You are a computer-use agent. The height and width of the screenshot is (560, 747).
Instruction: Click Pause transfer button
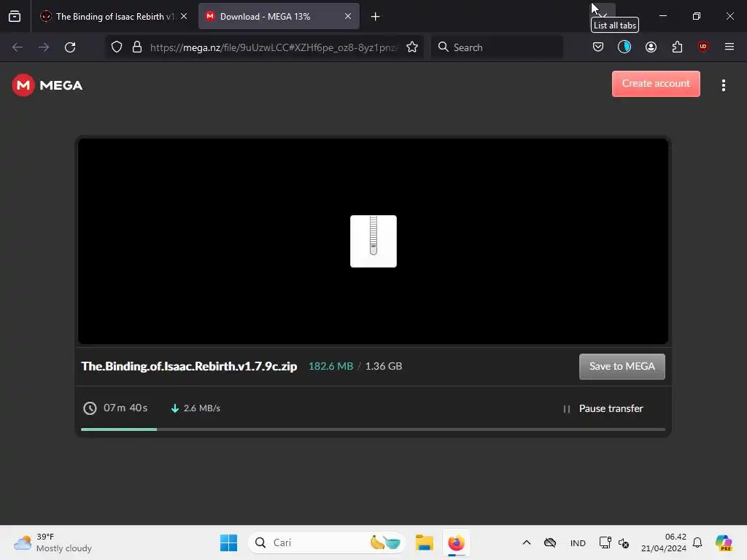click(x=603, y=408)
